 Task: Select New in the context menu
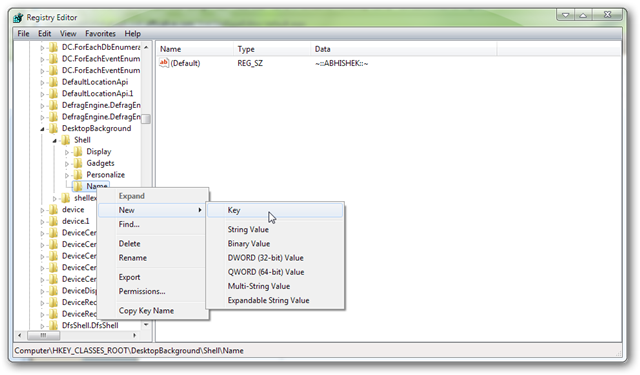152,210
